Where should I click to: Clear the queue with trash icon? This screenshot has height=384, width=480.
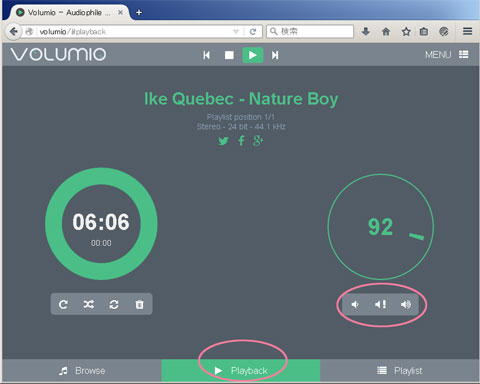point(140,304)
